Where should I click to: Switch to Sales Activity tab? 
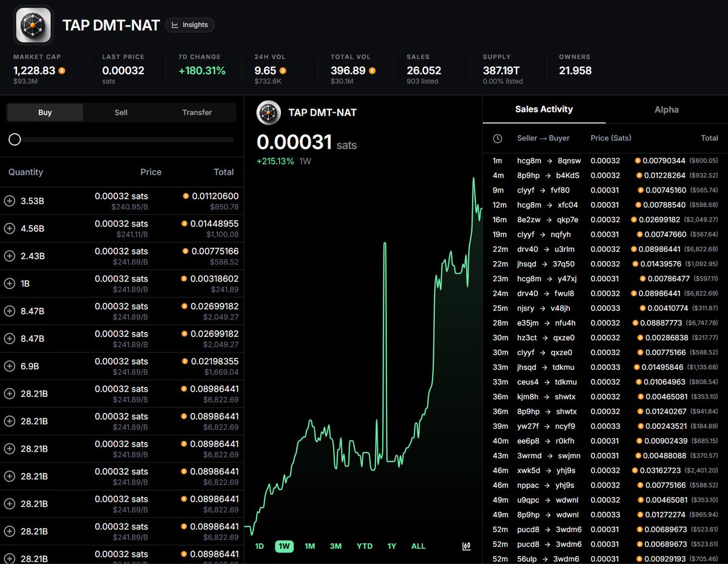click(x=544, y=109)
